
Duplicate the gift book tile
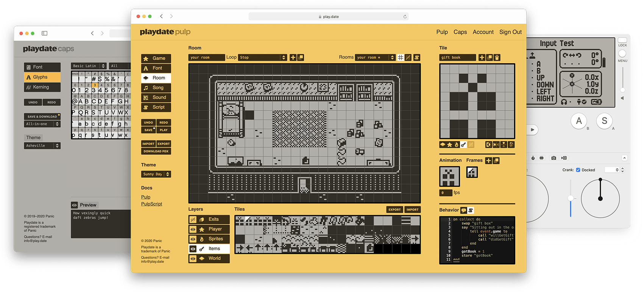[490, 57]
